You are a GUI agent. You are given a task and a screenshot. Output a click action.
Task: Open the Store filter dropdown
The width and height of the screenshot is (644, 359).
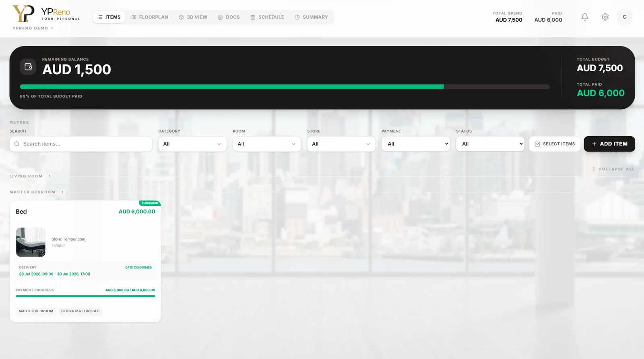[x=341, y=144]
